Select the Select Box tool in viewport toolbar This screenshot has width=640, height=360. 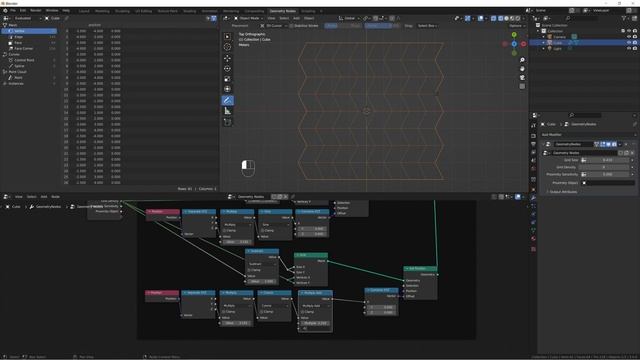click(228, 36)
